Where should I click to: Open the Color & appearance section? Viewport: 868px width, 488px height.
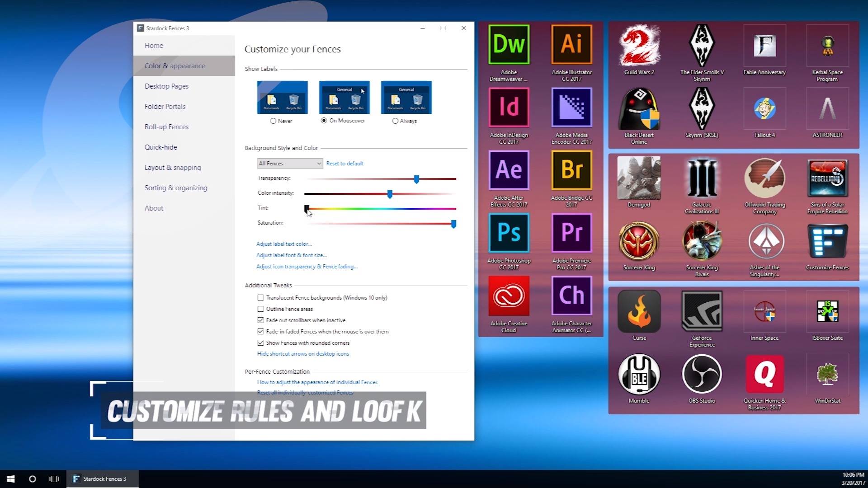[184, 66]
